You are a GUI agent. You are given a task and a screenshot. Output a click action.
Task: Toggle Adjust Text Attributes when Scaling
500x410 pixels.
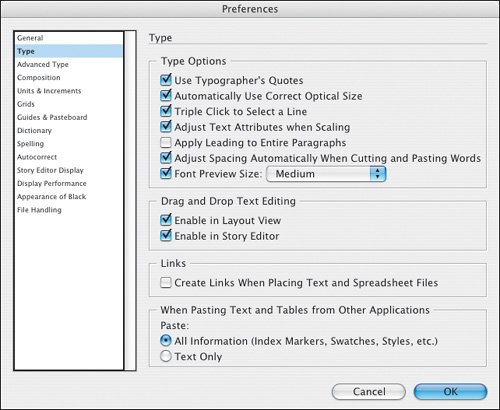[x=166, y=127]
